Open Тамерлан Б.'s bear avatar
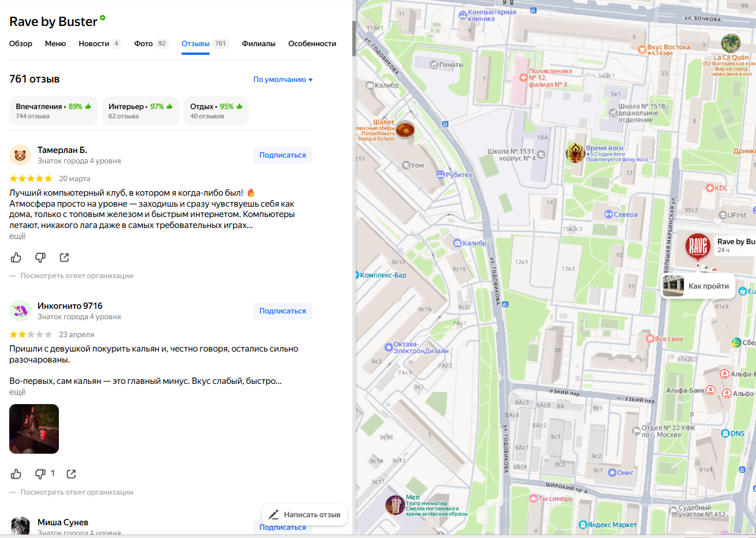 pos(20,155)
